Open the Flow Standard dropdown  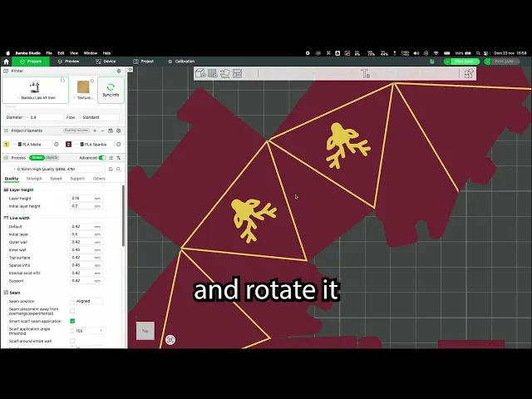tap(99, 117)
